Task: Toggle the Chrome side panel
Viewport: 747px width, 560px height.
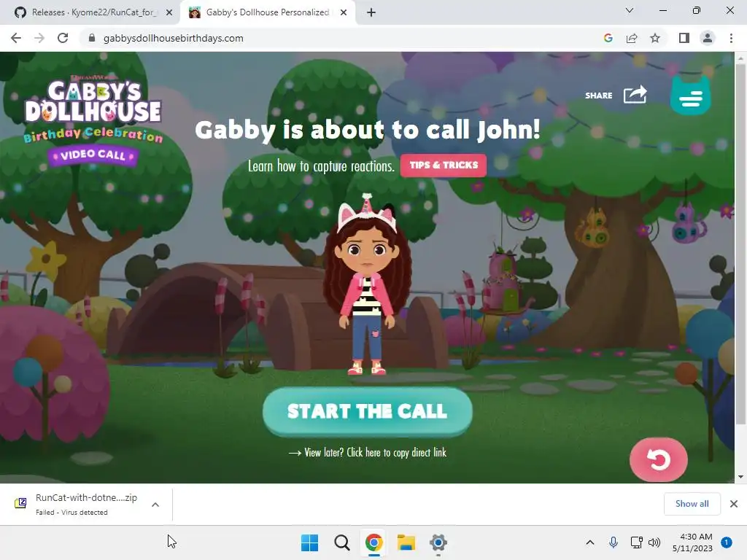Action: (684, 38)
